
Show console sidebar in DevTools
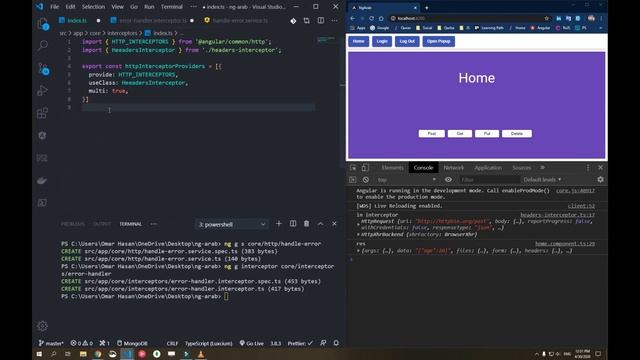pos(353,180)
